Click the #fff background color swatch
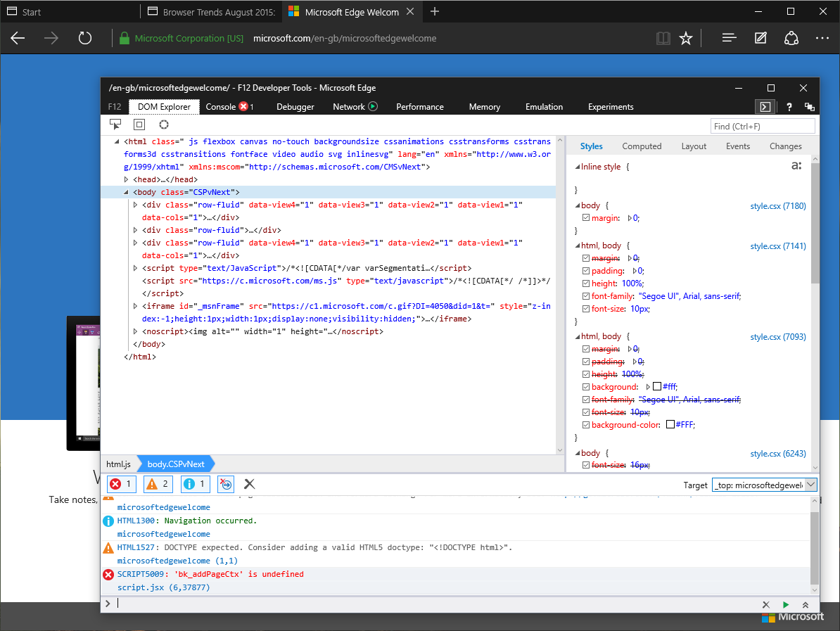Screen dimensions: 840x631 pyautogui.click(x=657, y=387)
